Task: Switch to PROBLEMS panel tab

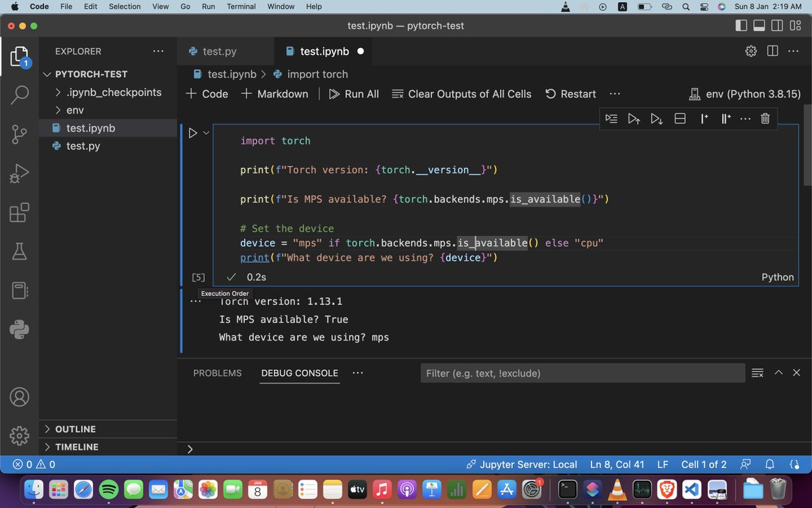Action: point(217,373)
